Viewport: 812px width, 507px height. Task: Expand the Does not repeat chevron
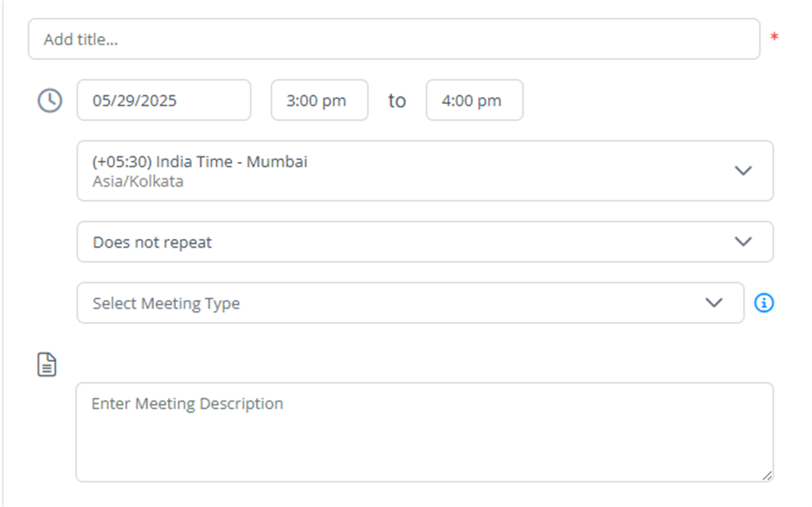tap(743, 242)
